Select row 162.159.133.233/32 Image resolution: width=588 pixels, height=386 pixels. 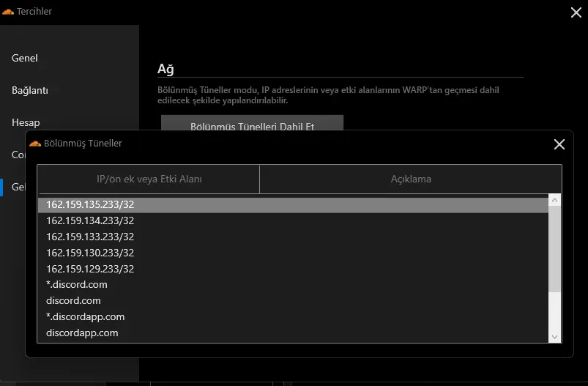tap(293, 237)
